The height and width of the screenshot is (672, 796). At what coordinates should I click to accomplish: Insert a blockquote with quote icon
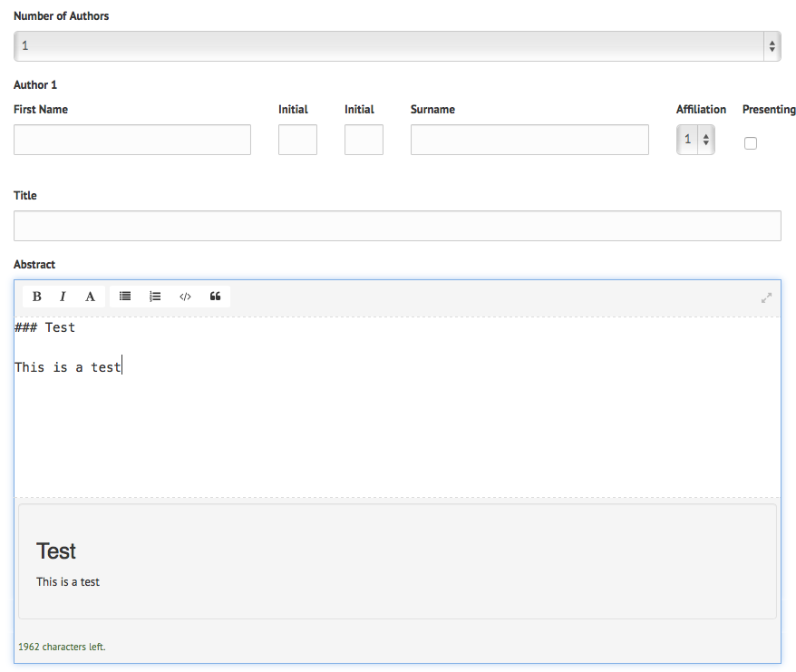[215, 297]
